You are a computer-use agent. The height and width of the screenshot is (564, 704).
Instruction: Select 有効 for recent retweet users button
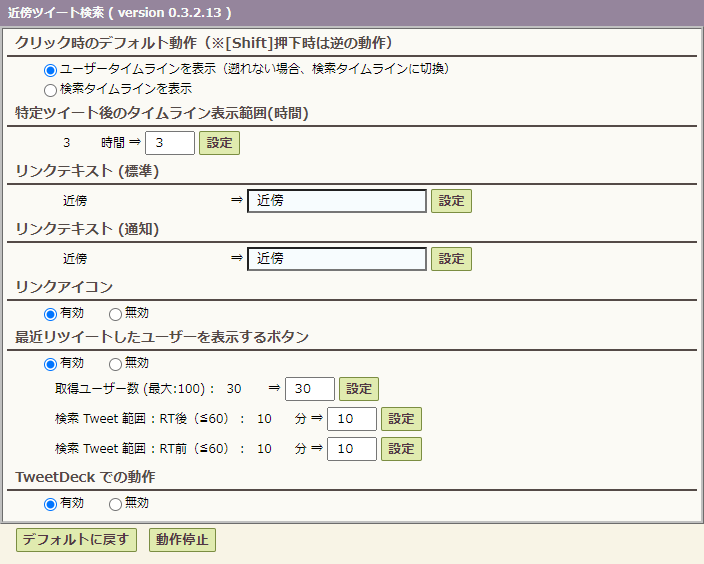click(50, 364)
